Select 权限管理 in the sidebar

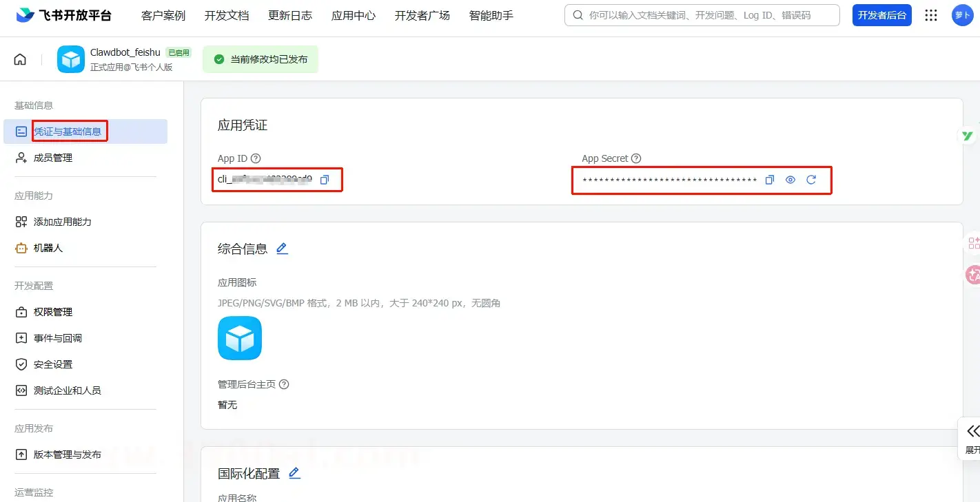[53, 312]
